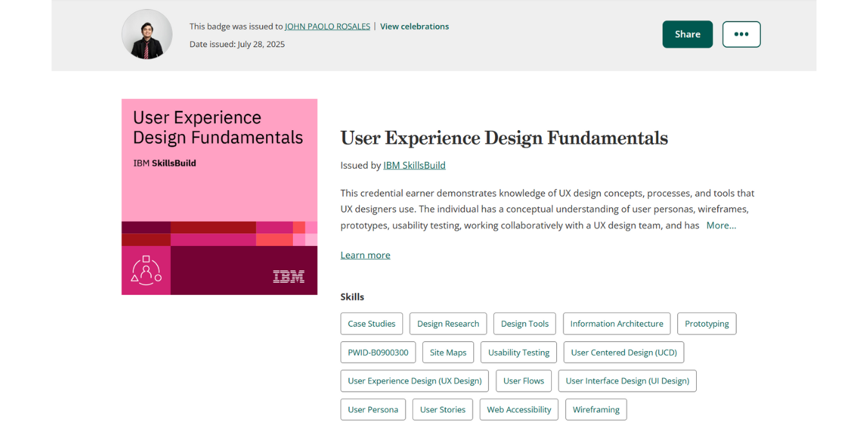This screenshot has height=438, width=868.
Task: Click the profile avatar photo
Action: tap(147, 34)
